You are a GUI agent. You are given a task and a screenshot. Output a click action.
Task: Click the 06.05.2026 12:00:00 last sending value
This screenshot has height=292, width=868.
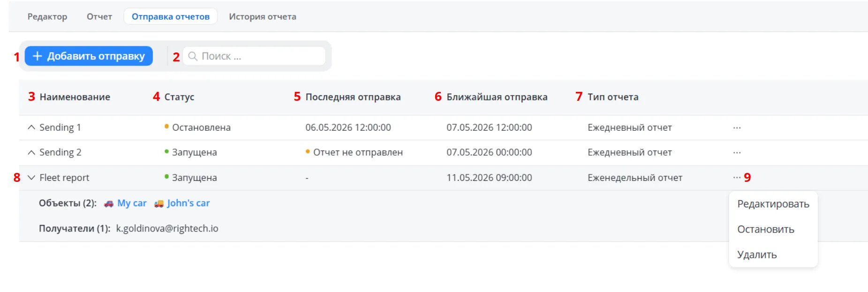coord(348,127)
